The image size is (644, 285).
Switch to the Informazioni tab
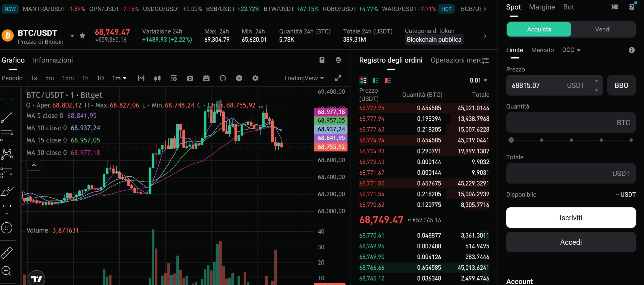pyautogui.click(x=53, y=60)
